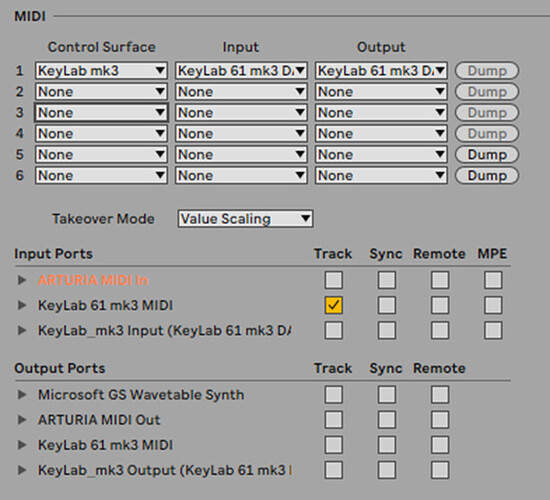Open Input dropdown for control surface 1

click(241, 71)
